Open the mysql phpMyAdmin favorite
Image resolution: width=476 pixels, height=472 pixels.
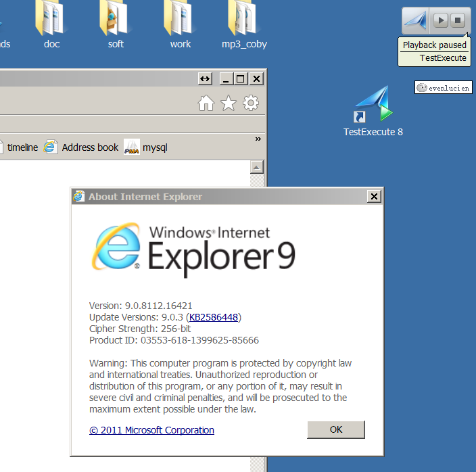pos(146,147)
